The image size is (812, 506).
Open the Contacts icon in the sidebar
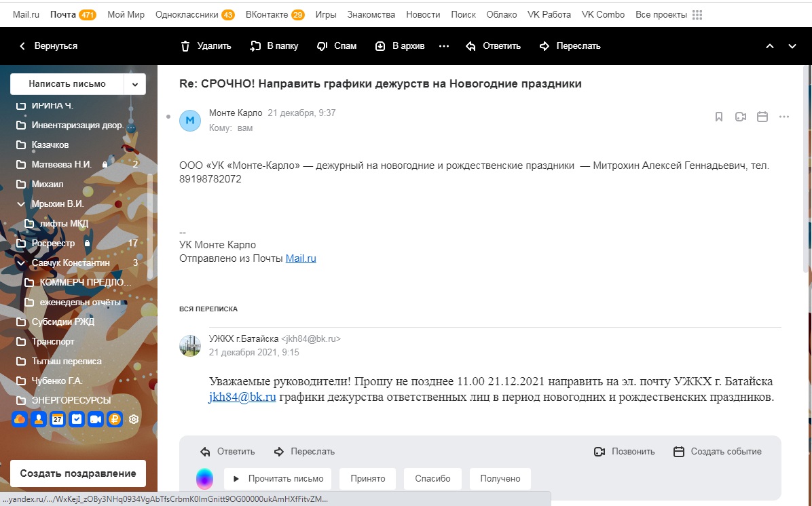point(39,419)
